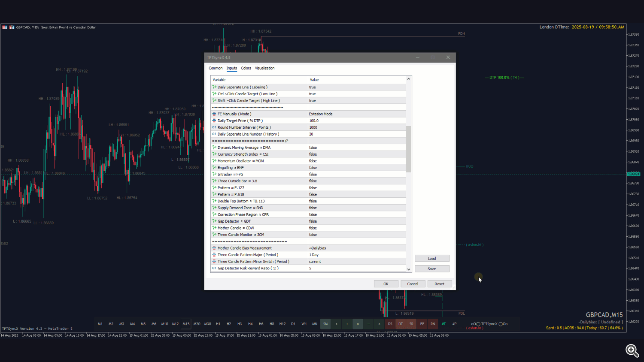Toggle Gap Detector GDT false value
This screenshot has height=362, width=644.
click(x=357, y=221)
